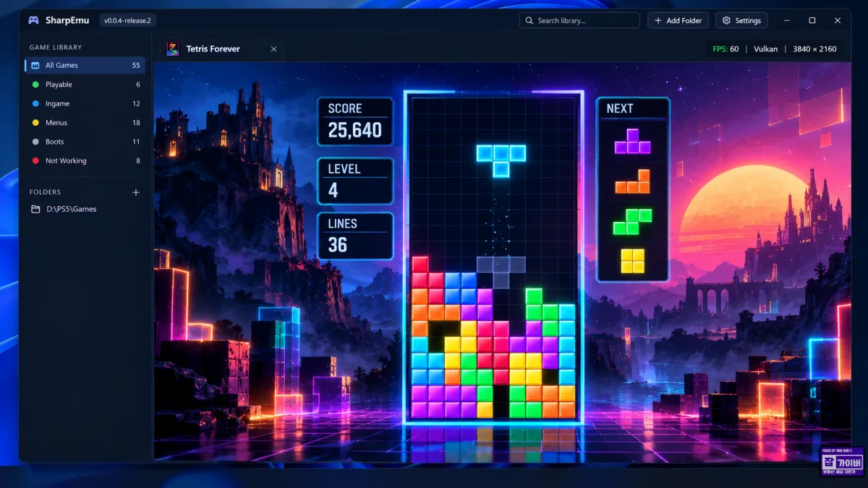Screen dimensions: 868x488
Task: Add a folder with the plus icon
Action: (135, 192)
